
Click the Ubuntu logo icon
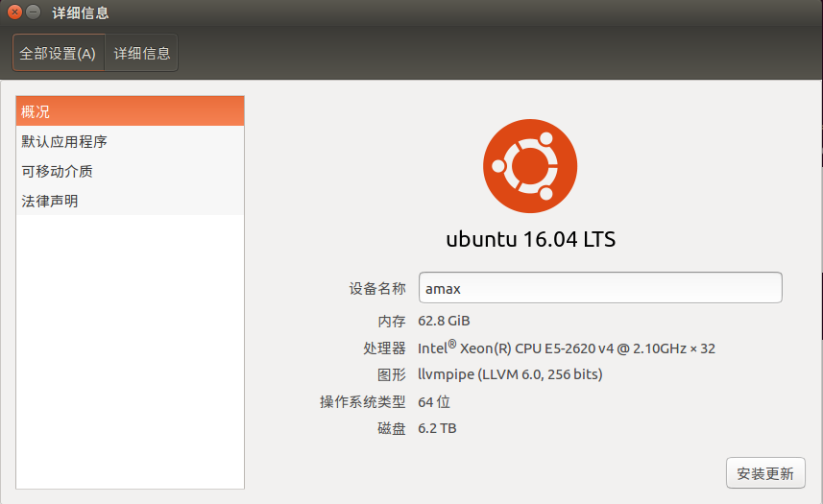pos(530,166)
